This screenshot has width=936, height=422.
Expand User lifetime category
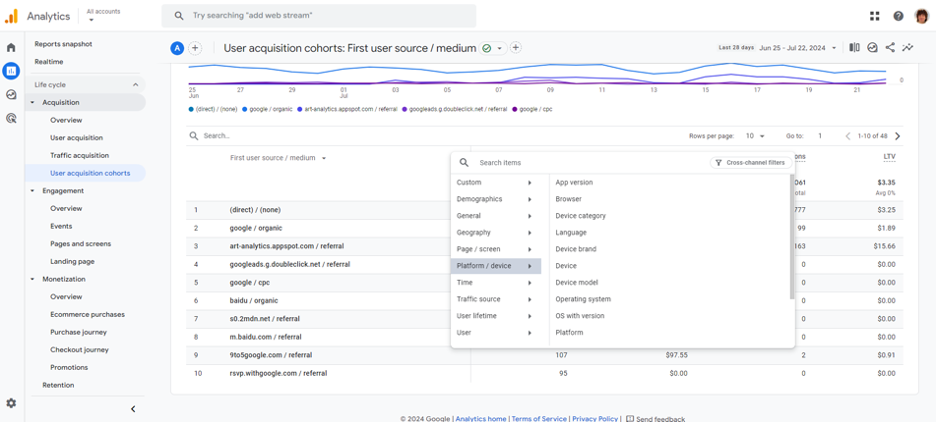coord(495,316)
